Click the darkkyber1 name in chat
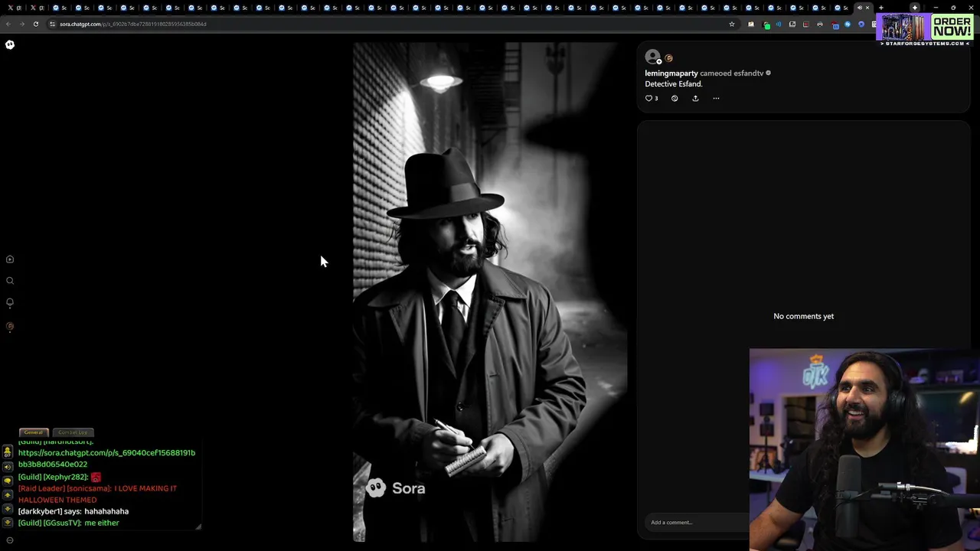The image size is (980, 551). click(x=41, y=511)
